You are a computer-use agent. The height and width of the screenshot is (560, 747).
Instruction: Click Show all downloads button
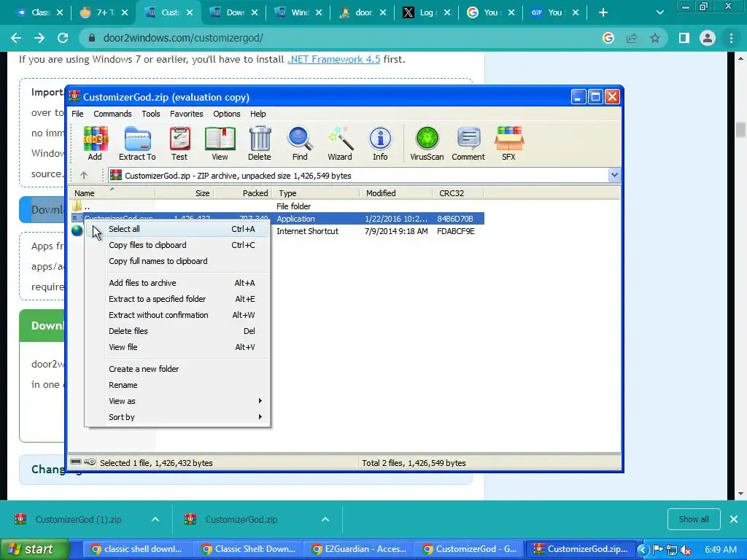coord(693,519)
